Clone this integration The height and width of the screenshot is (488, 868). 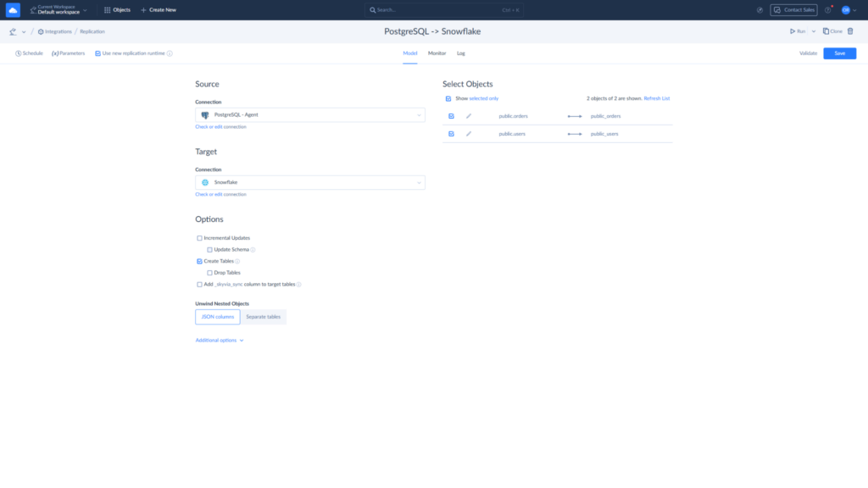(x=832, y=31)
